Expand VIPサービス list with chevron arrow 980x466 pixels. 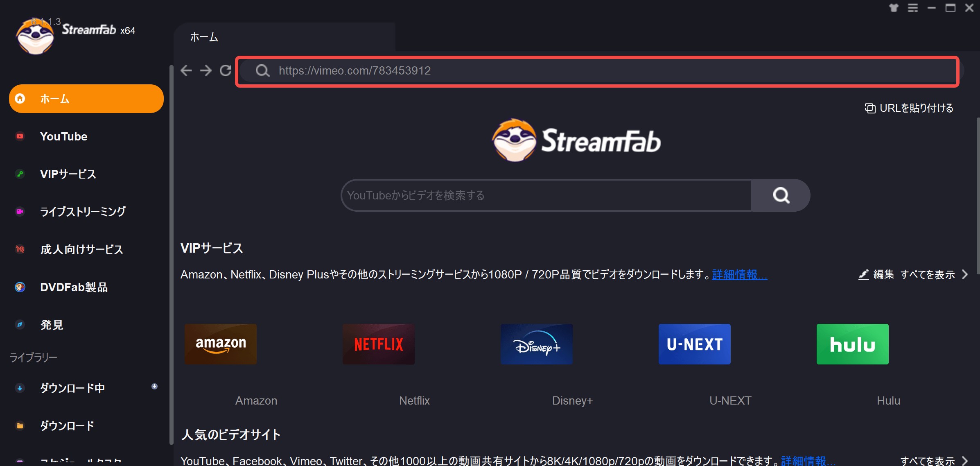click(x=965, y=274)
